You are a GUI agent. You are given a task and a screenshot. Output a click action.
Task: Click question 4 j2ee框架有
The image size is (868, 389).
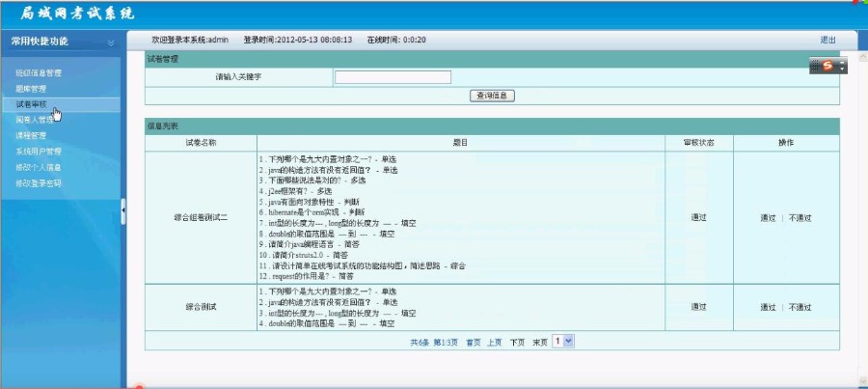tap(296, 191)
